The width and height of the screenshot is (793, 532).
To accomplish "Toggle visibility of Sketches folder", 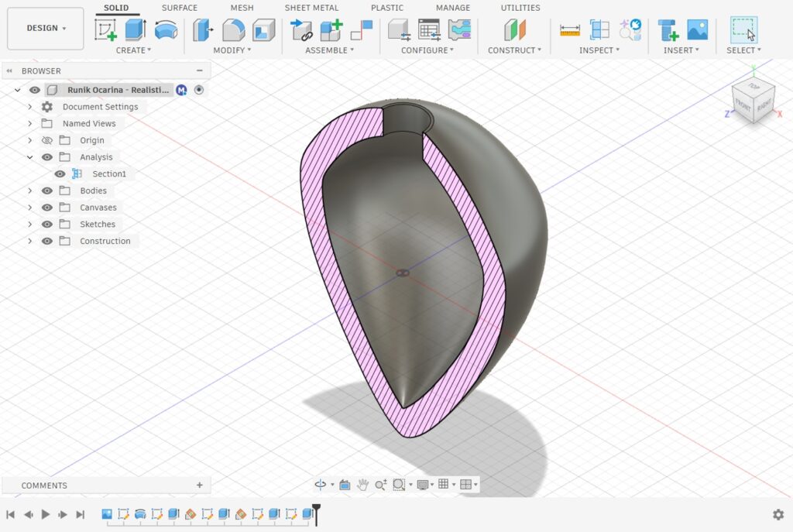I will [47, 225].
